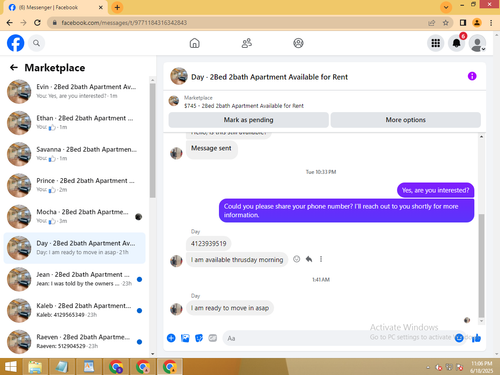Click the share page icon in address bar
The height and width of the screenshot is (375, 500).
point(432,23)
